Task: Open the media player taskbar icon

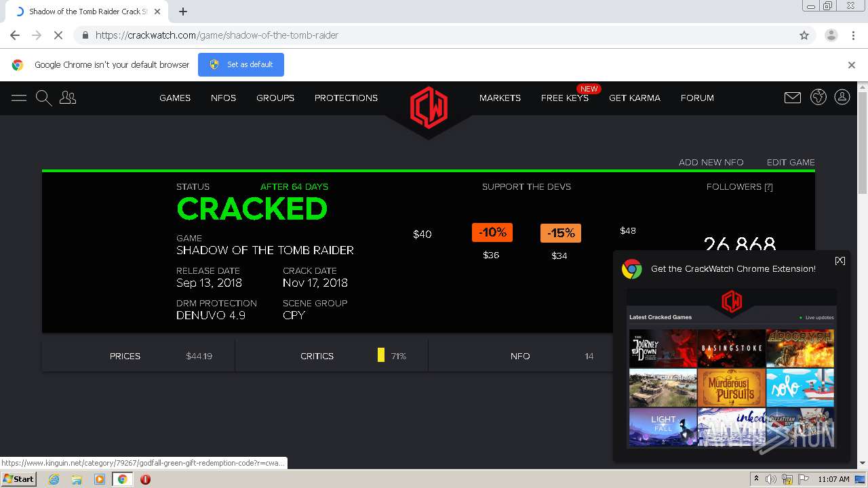Action: pos(100,479)
